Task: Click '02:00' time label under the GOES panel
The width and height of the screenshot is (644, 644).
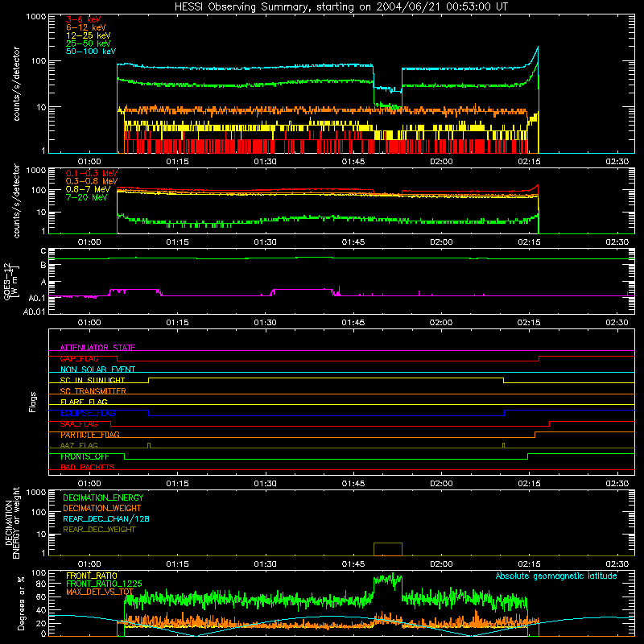Action: [441, 323]
